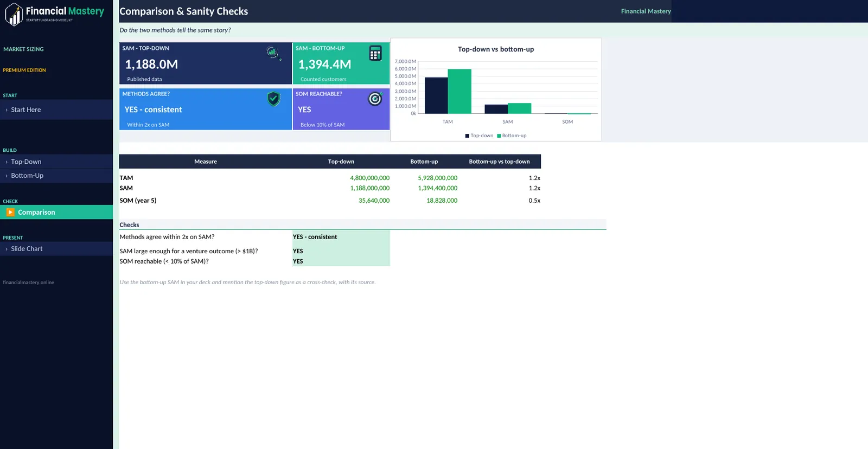The width and height of the screenshot is (868, 449).
Task: Select the TAM row label
Action: [126, 178]
